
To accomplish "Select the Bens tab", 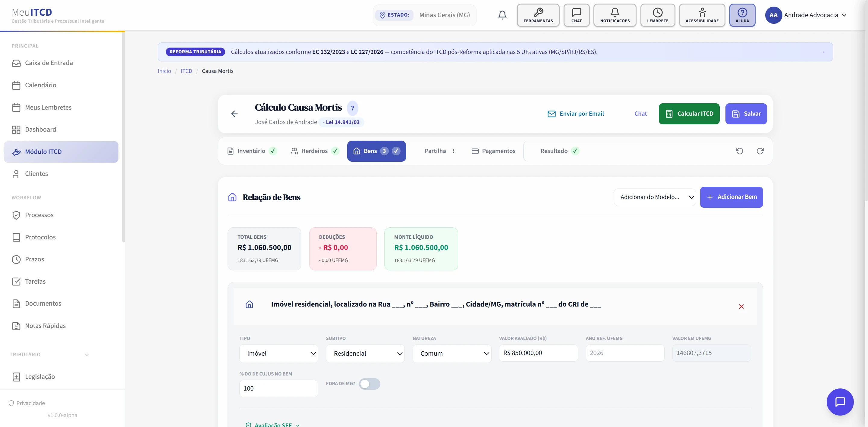I will (x=376, y=151).
